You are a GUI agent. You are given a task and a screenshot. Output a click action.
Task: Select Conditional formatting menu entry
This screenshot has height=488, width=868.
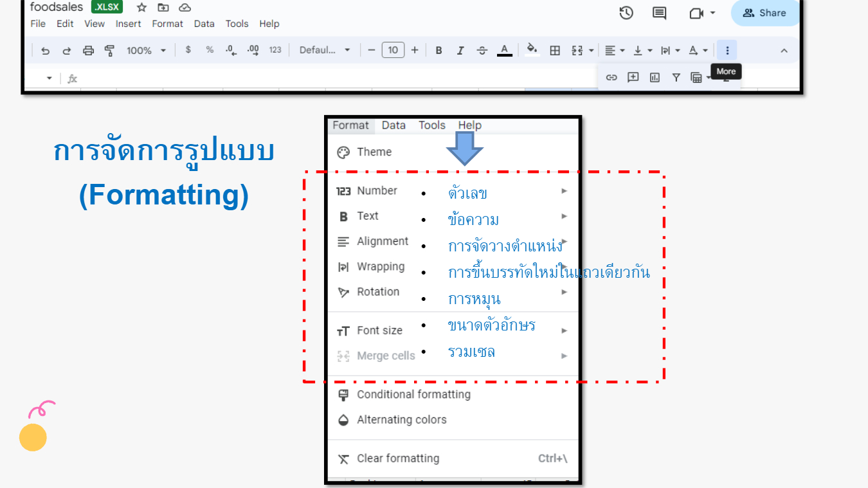point(413,395)
